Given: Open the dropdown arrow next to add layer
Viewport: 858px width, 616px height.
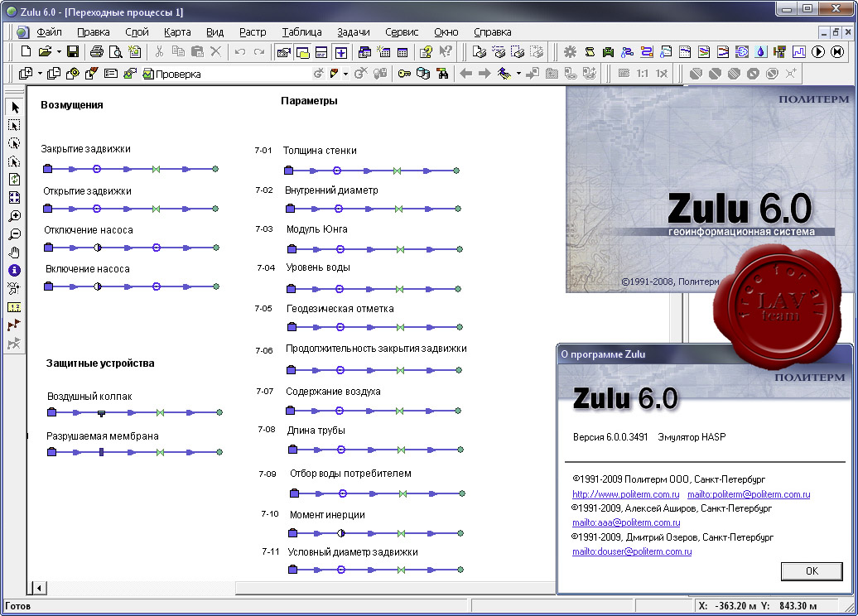Looking at the screenshot, I should point(40,74).
